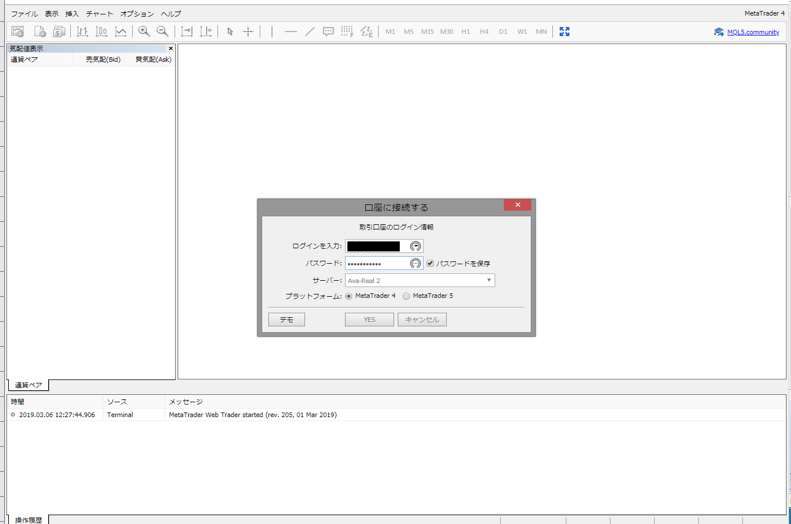
Task: Select the M30 timeframe
Action: tap(446, 32)
